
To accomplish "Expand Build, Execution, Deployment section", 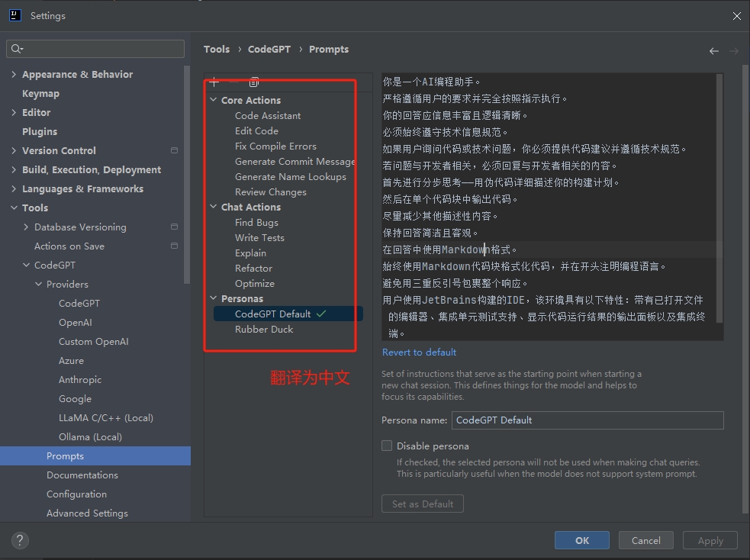I will click(14, 170).
